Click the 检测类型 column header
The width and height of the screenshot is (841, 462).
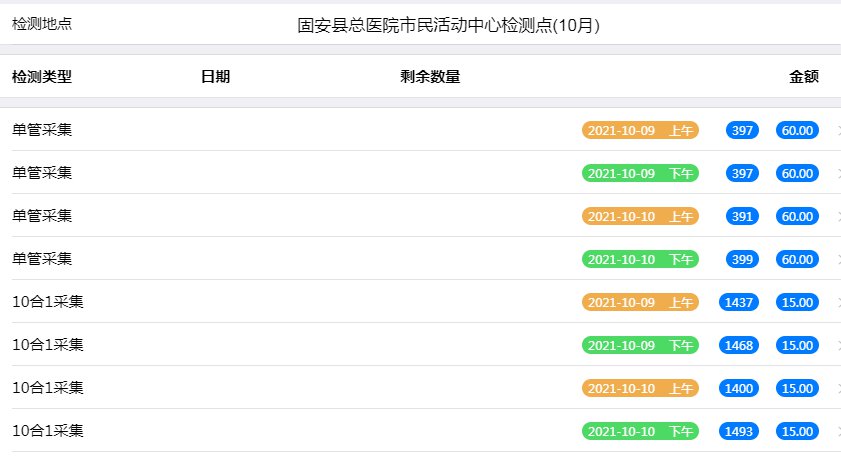pyautogui.click(x=42, y=76)
